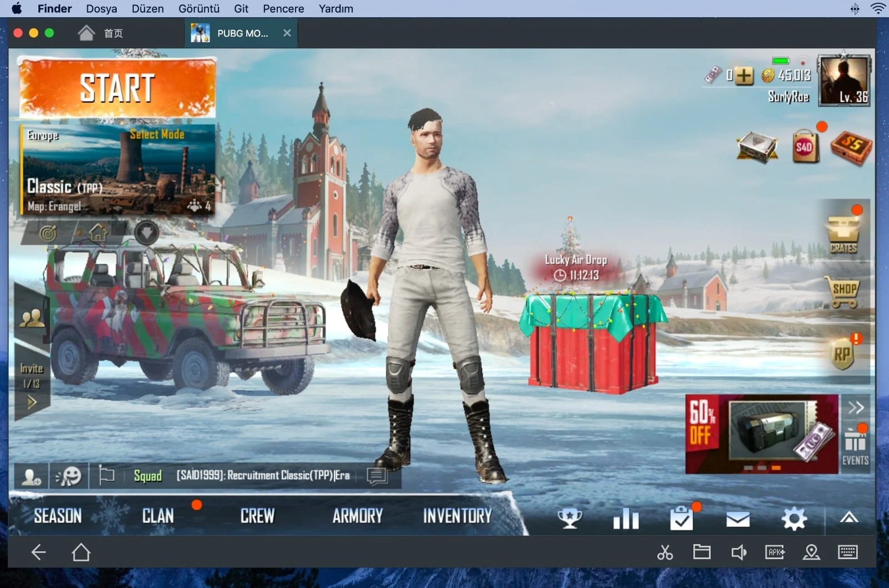Click the emulator home button in bottom bar

(81, 552)
